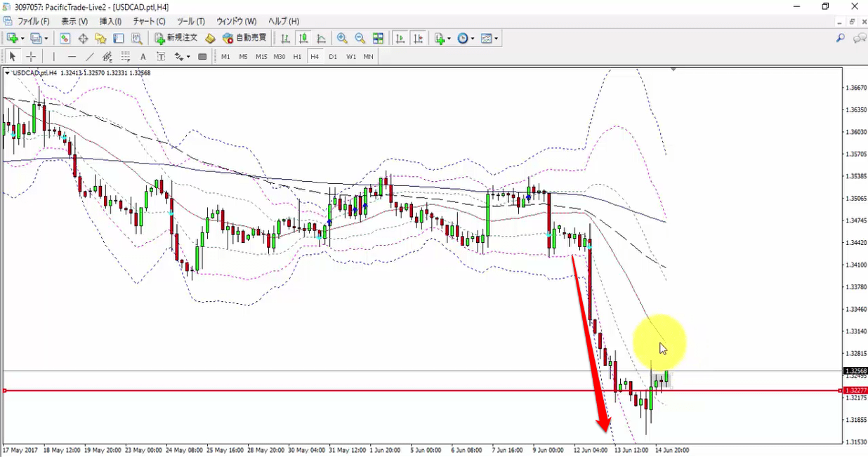Select the Cursor arrow tool
Screen dimensions: 868x457
[12, 57]
